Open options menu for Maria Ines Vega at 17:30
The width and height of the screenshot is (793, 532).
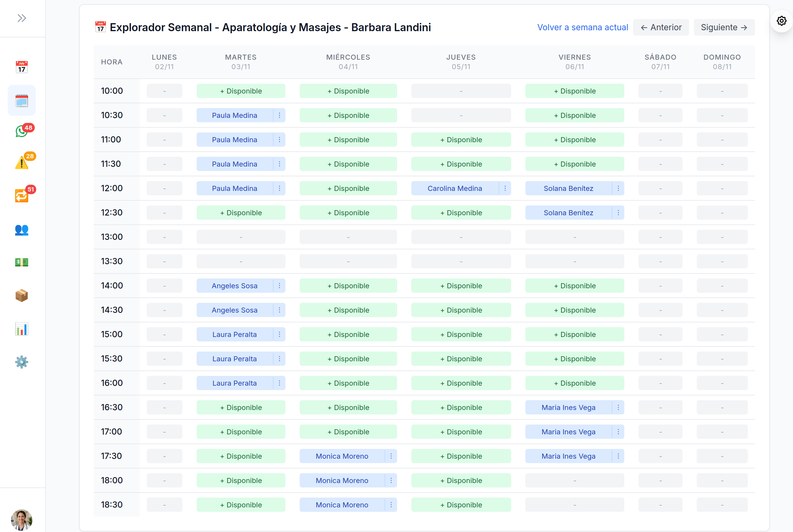pos(618,456)
